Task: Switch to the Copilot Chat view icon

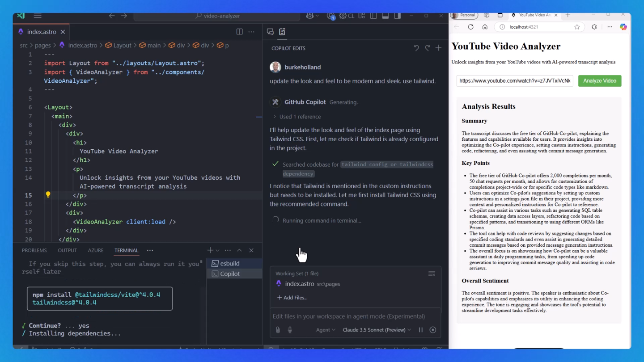Action: (x=270, y=32)
